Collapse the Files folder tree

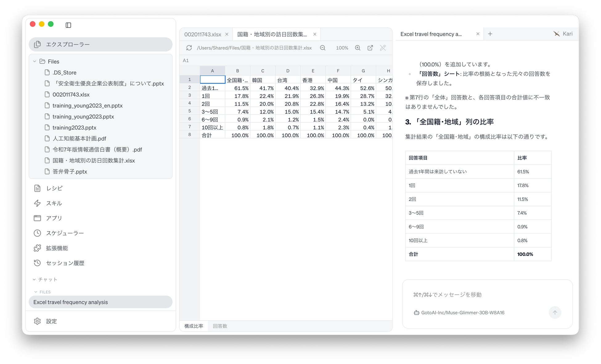point(35,62)
